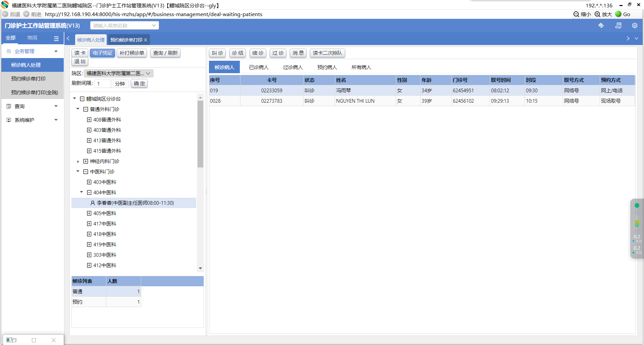Focus the 刷新间隔 minutes input field
This screenshot has width=644, height=345.
(x=103, y=84)
